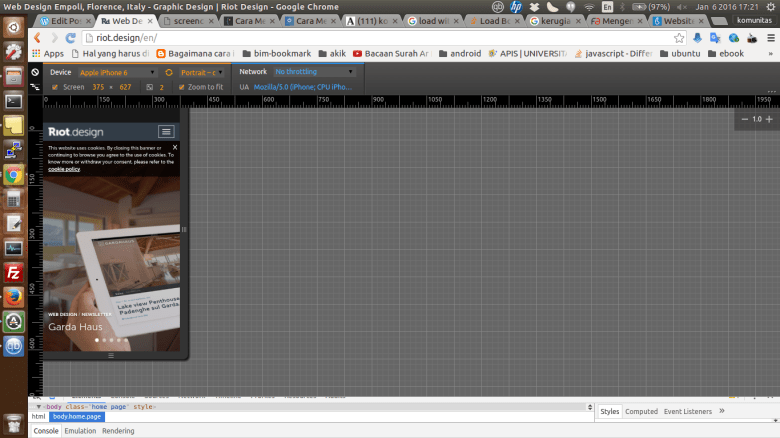Open the Portrait orientation dropdown
Screen dimensions: 780x438
click(203, 72)
